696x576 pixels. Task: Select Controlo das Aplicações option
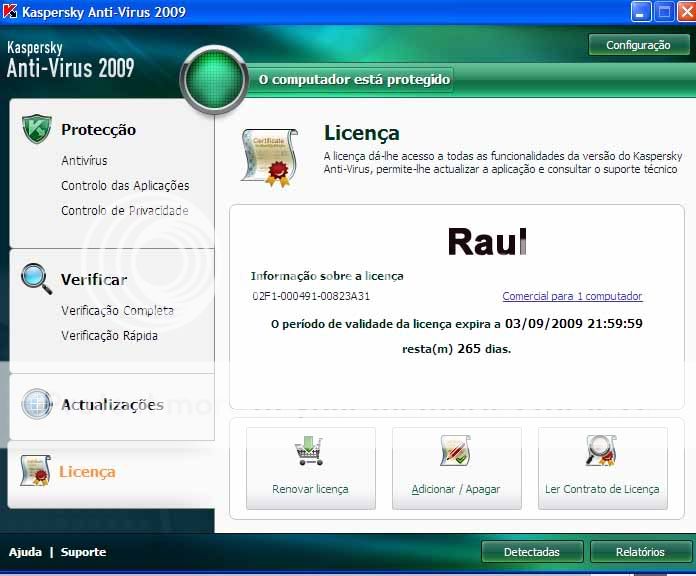(125, 186)
